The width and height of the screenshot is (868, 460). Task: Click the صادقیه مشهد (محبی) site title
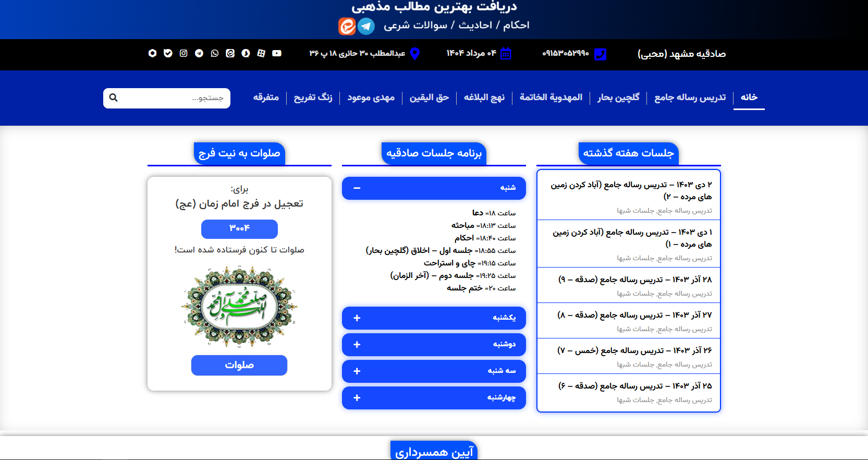681,54
